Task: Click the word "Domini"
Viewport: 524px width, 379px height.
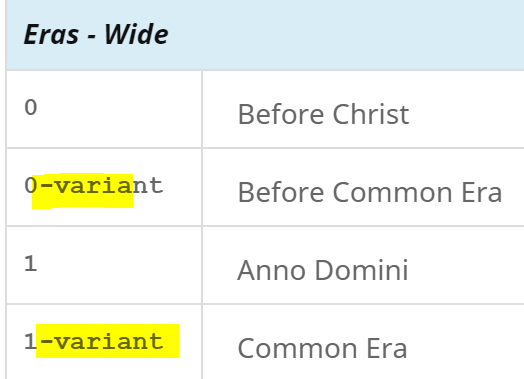Action: pos(362,270)
